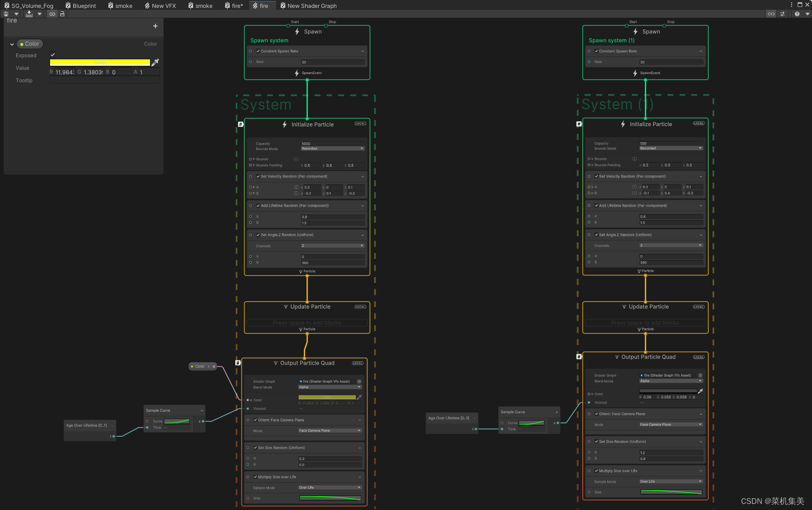This screenshot has width=812, height=510.
Task: Click the lock icon in the toolbar
Action: [63, 13]
